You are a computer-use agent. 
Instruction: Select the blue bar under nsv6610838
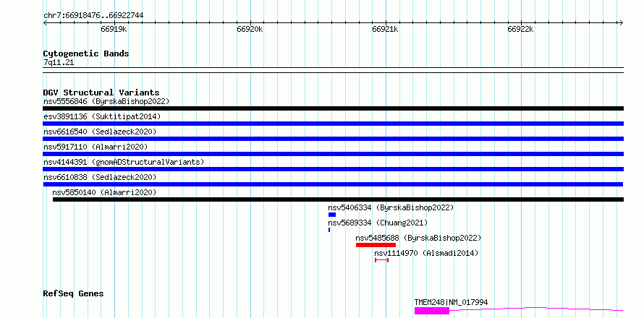(333, 184)
